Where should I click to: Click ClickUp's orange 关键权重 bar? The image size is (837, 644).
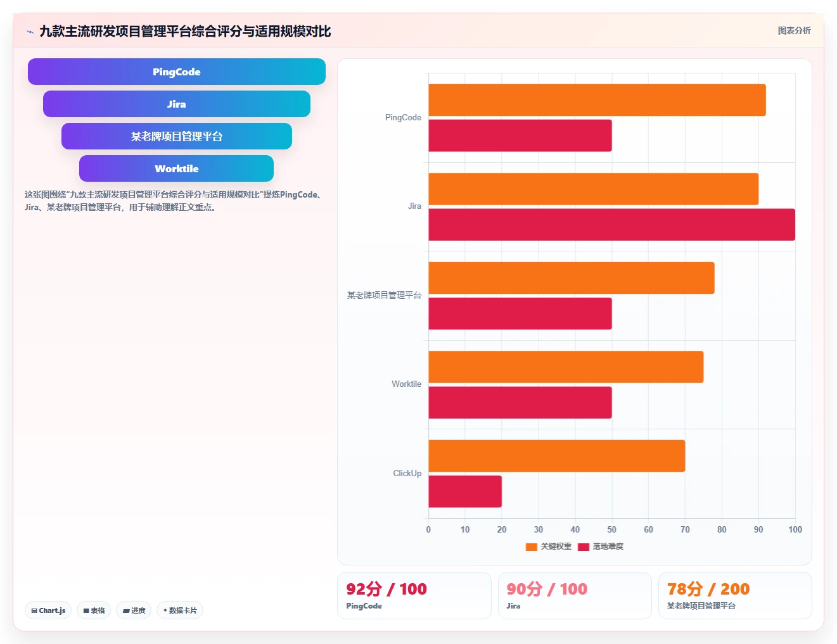[557, 456]
